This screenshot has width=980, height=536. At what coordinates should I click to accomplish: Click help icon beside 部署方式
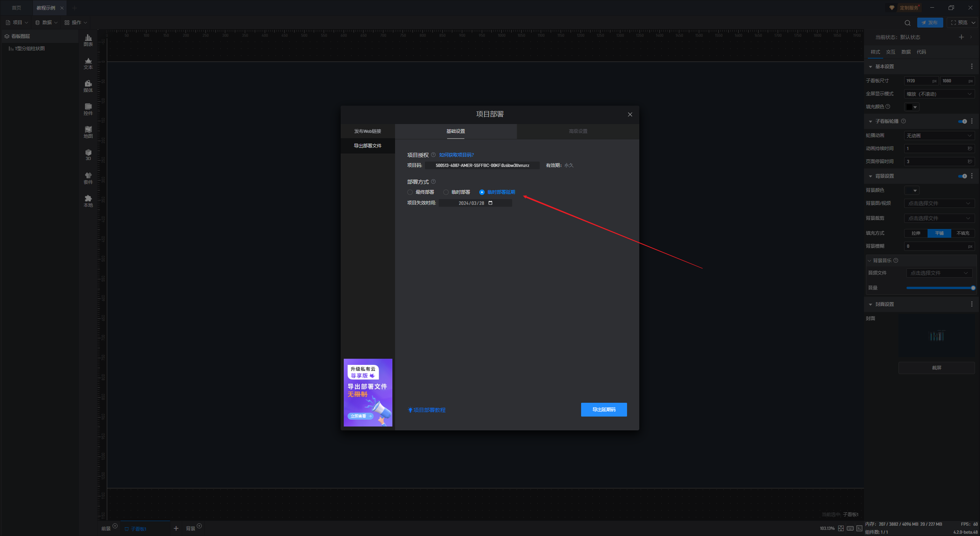[433, 181]
